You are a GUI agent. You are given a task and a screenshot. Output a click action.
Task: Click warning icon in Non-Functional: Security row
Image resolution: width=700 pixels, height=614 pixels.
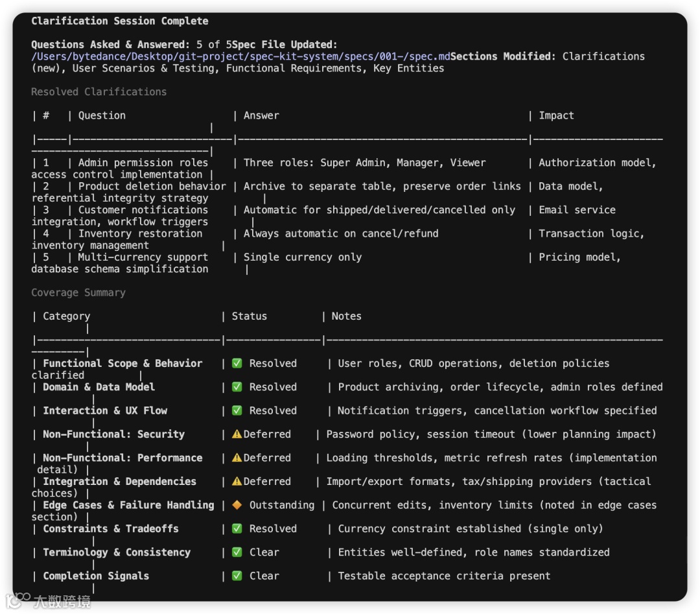[237, 434]
